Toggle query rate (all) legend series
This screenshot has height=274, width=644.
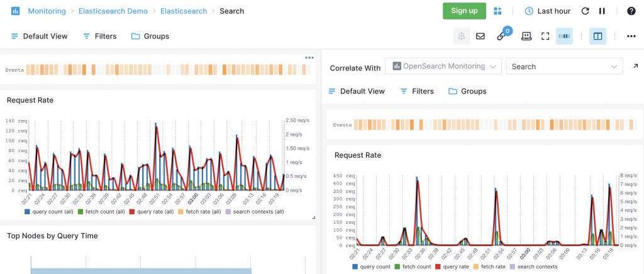coord(152,212)
